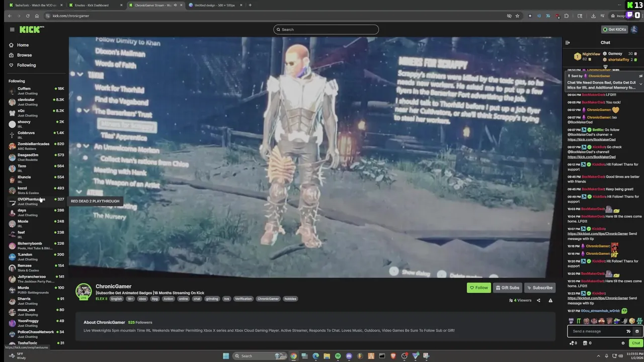Click the gold coin emote in quick emotes

click(632, 321)
